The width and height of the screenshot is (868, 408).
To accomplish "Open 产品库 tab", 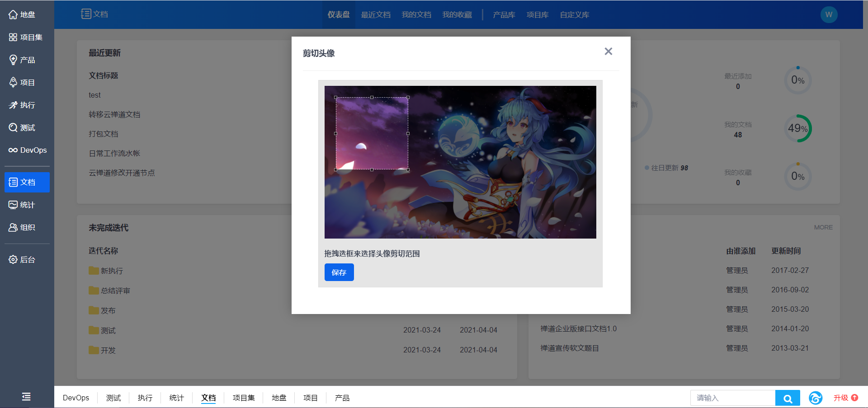I will click(504, 15).
